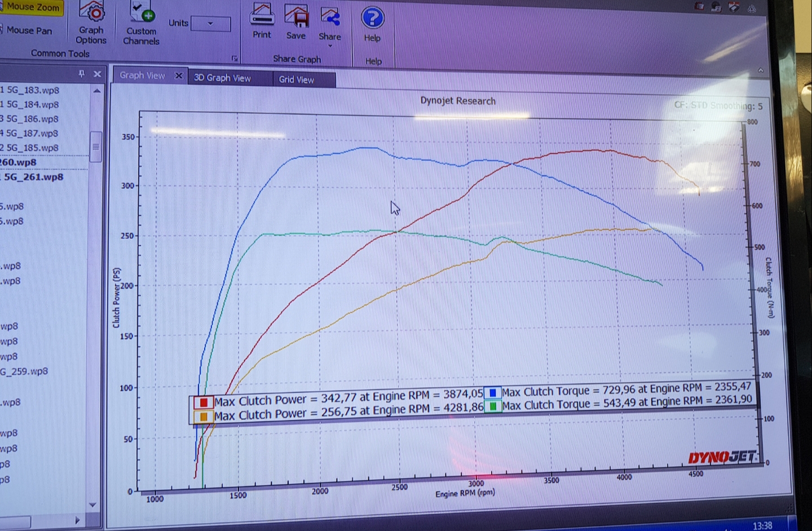Screen dimensions: 812x531
Task: Enable Mouse Pan mode
Action: [x=29, y=30]
